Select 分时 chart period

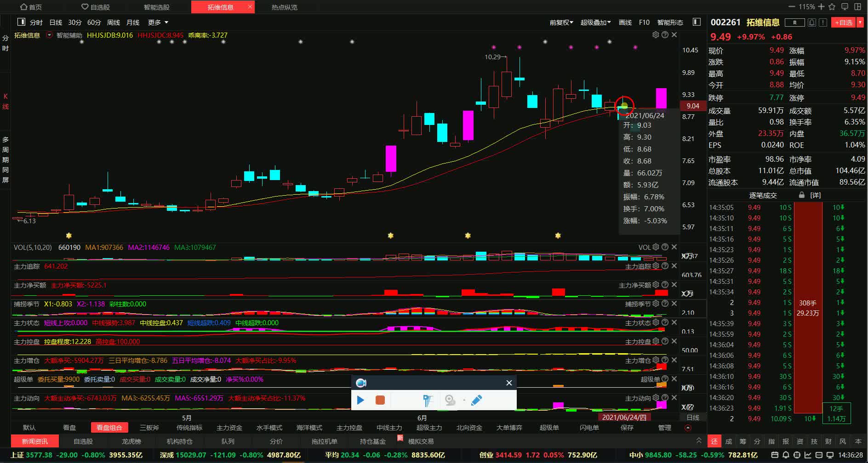36,22
